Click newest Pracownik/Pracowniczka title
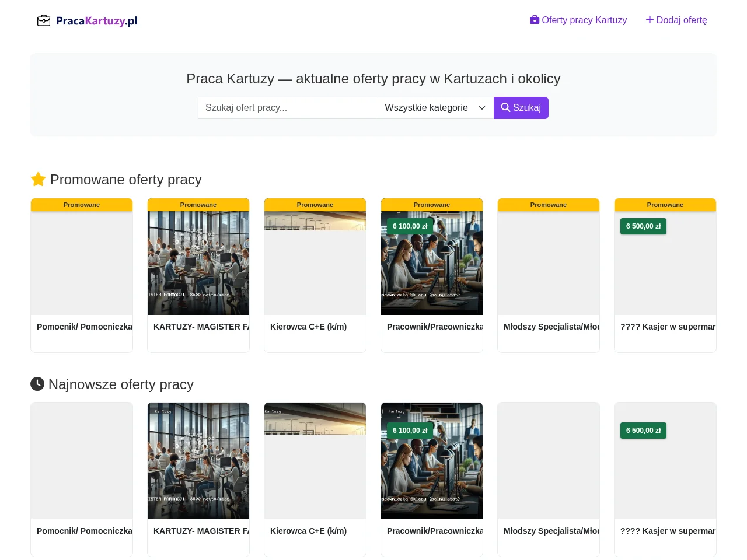The image size is (747, 560). [x=435, y=531]
